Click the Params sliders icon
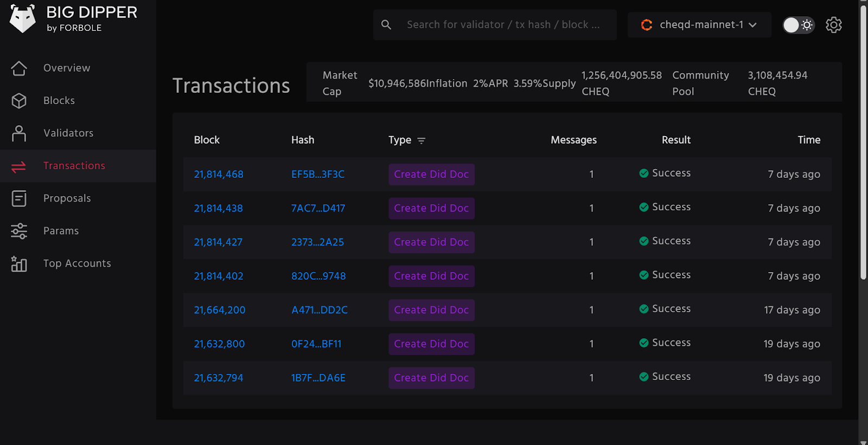This screenshot has height=445, width=868. (19, 231)
